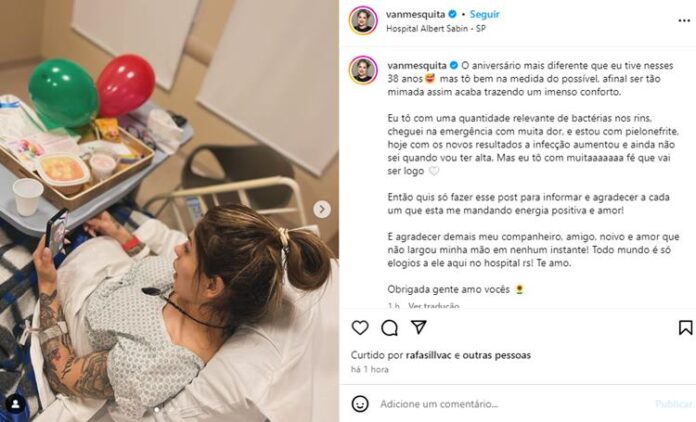The height and width of the screenshot is (422, 696).
Task: Click the Publicar button to post a comment
Action: [673, 404]
